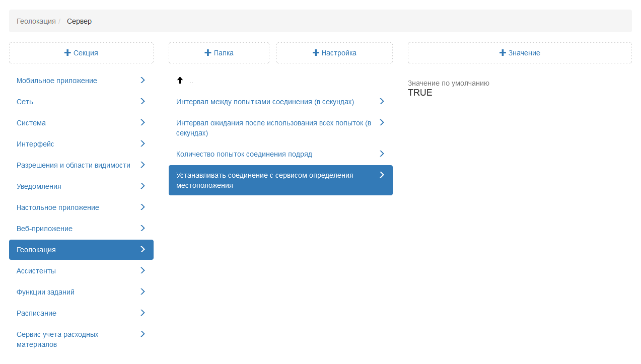Viewport: 641px width, 364px height.
Task: Click chevron next to Количество попыток соединения подряд
Action: point(382,154)
